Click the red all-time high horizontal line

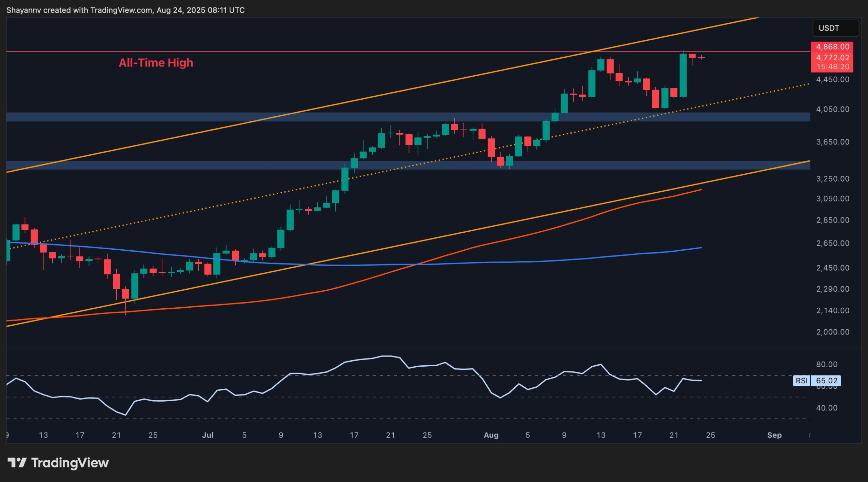pyautogui.click(x=339, y=52)
